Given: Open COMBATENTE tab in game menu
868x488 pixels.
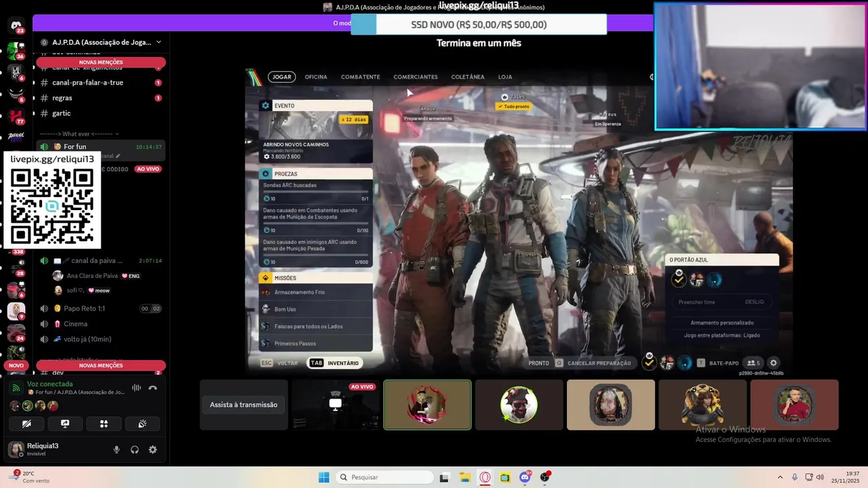Looking at the screenshot, I should (360, 77).
